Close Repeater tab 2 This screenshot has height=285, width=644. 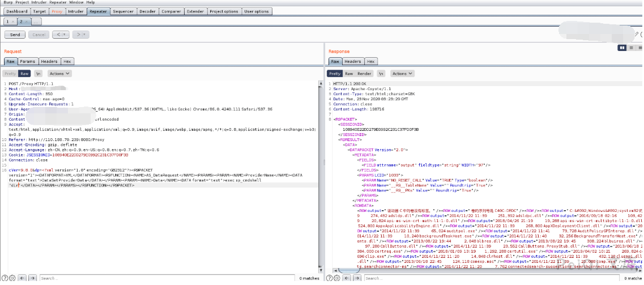pos(26,21)
